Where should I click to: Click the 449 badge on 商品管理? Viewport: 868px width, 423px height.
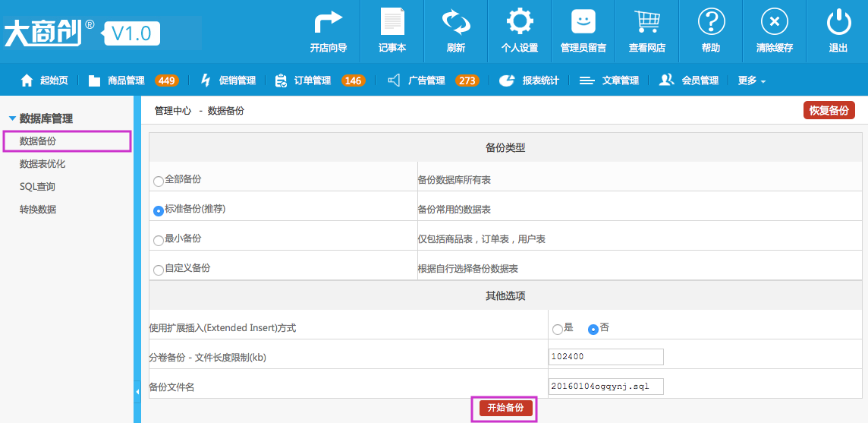167,81
